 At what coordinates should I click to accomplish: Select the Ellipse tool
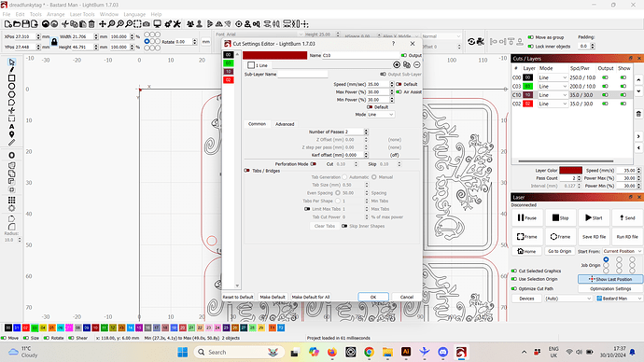pyautogui.click(x=11, y=86)
